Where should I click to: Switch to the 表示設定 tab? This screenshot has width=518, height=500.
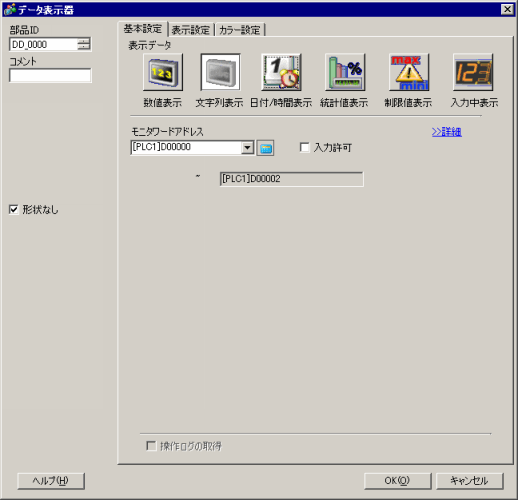click(191, 30)
